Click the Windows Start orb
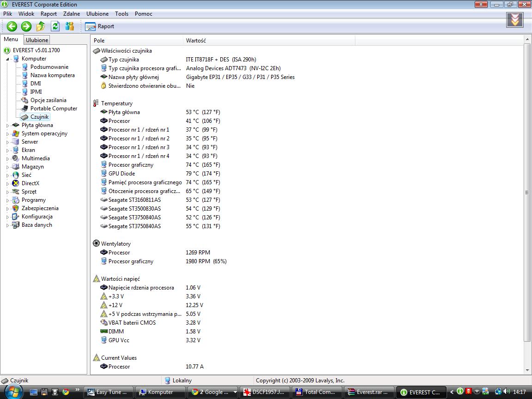Viewport: 532px width, 399px height. point(13,392)
